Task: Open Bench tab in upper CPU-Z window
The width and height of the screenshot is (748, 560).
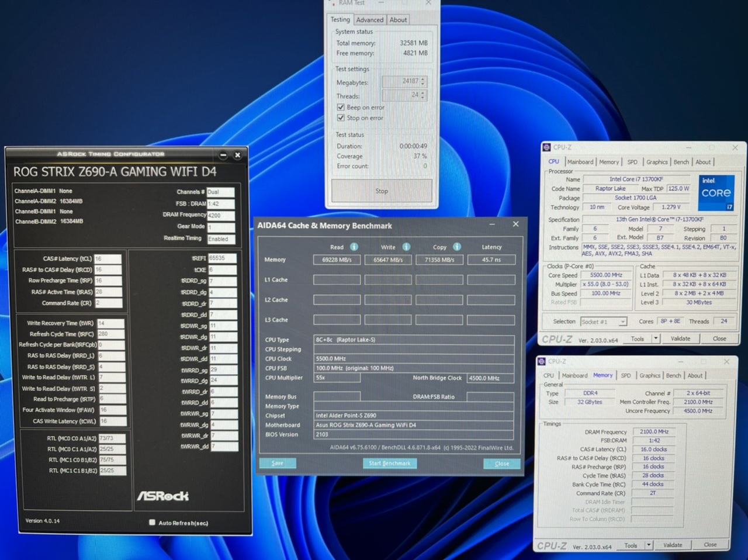Action: (681, 162)
